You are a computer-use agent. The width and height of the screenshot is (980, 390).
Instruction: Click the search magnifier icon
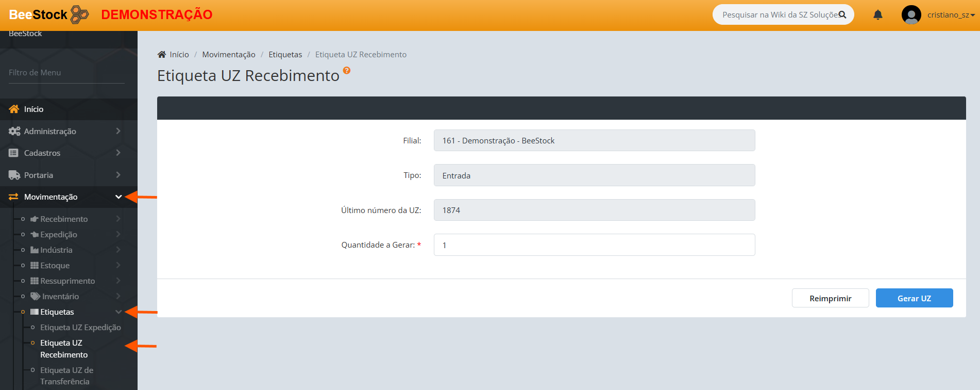pyautogui.click(x=842, y=15)
